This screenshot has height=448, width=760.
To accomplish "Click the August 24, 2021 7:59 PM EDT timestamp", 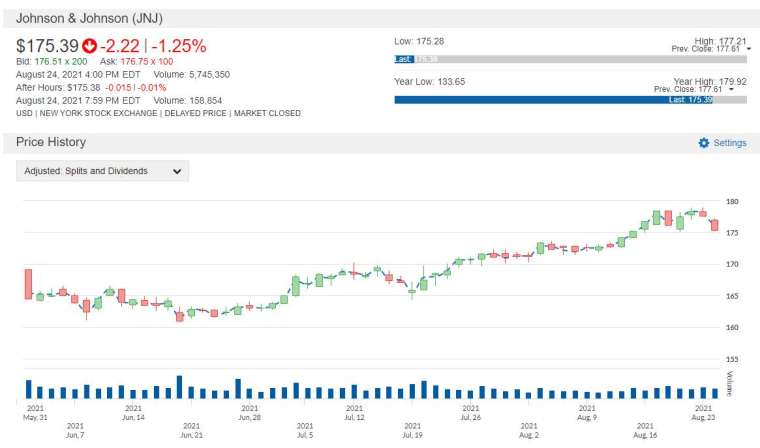I will pyautogui.click(x=78, y=101).
